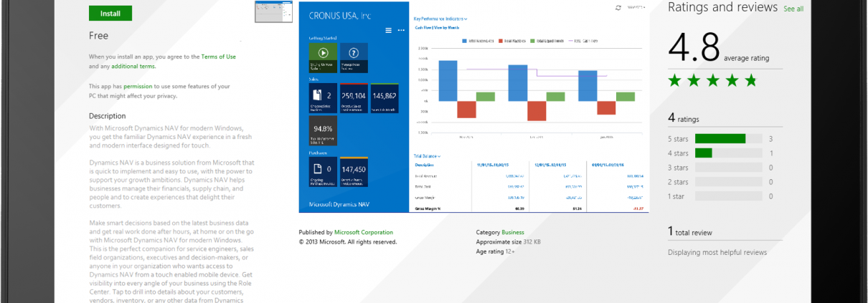Viewport: 868px width, 303px height.
Task: Click the green Install button
Action: click(110, 14)
